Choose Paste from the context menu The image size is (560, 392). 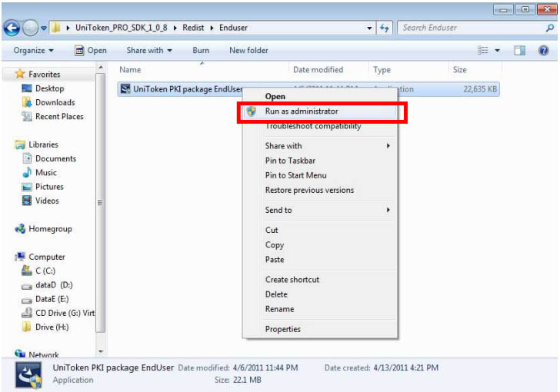pyautogui.click(x=275, y=260)
